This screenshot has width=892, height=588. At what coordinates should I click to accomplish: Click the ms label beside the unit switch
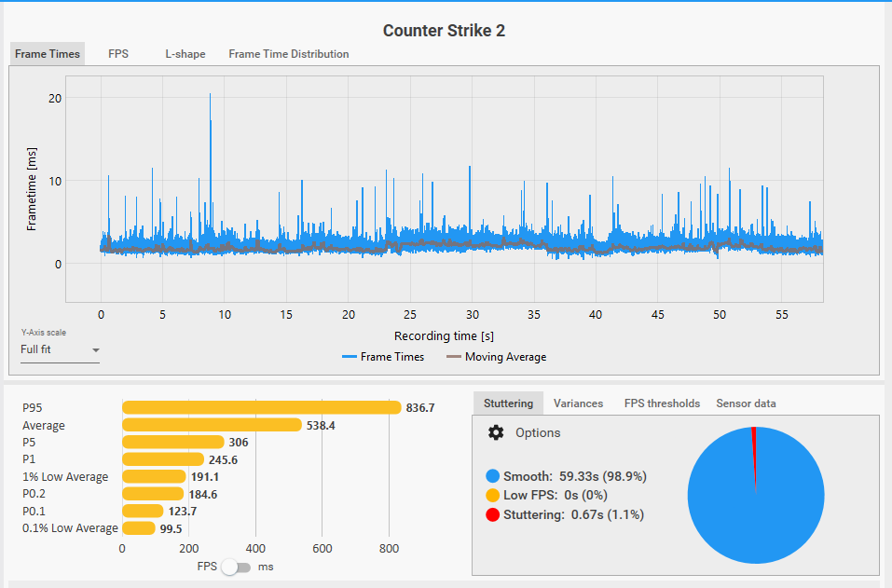pos(266,567)
